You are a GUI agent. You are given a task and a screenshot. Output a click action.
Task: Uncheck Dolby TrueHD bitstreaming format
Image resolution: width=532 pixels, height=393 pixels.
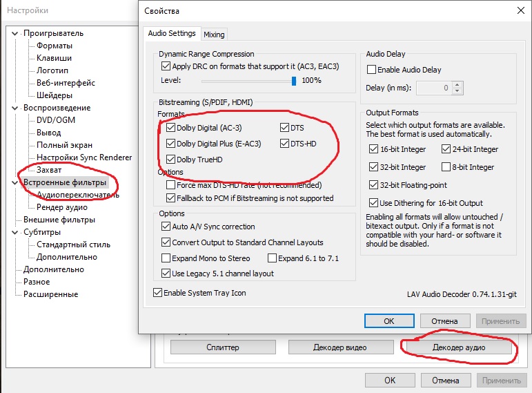[x=171, y=160]
